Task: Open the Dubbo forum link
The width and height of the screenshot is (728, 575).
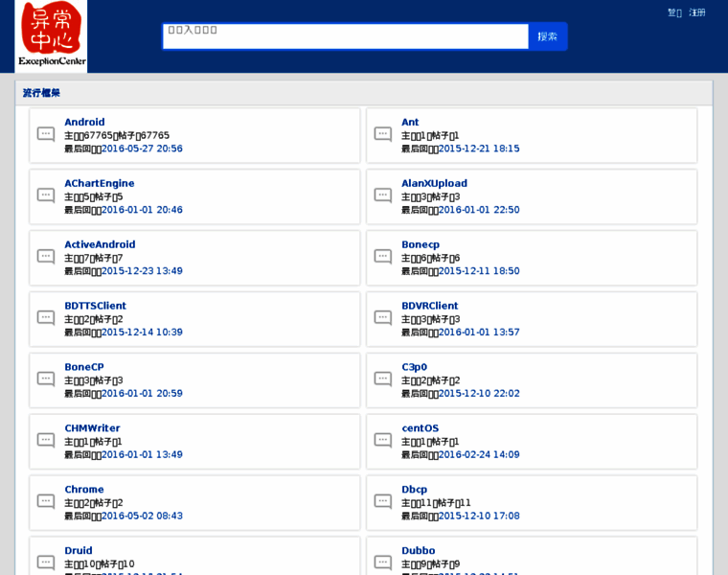Action: (418, 551)
